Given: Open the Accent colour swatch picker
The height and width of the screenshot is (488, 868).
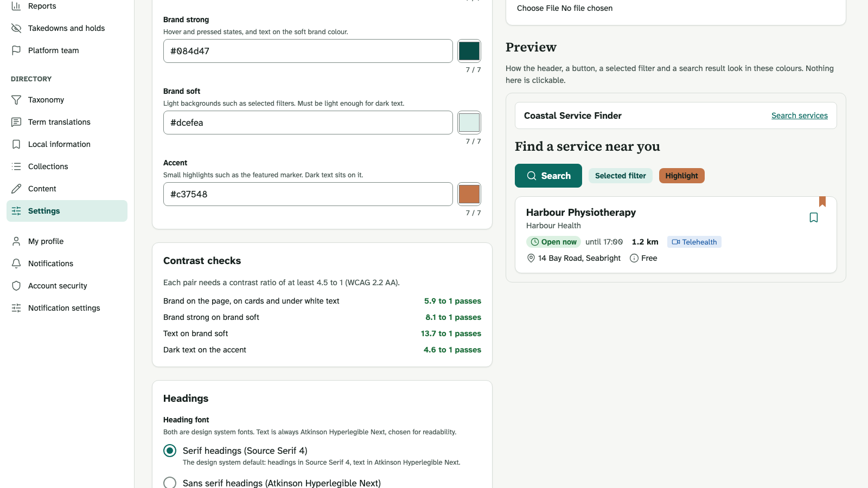Looking at the screenshot, I should click(469, 194).
